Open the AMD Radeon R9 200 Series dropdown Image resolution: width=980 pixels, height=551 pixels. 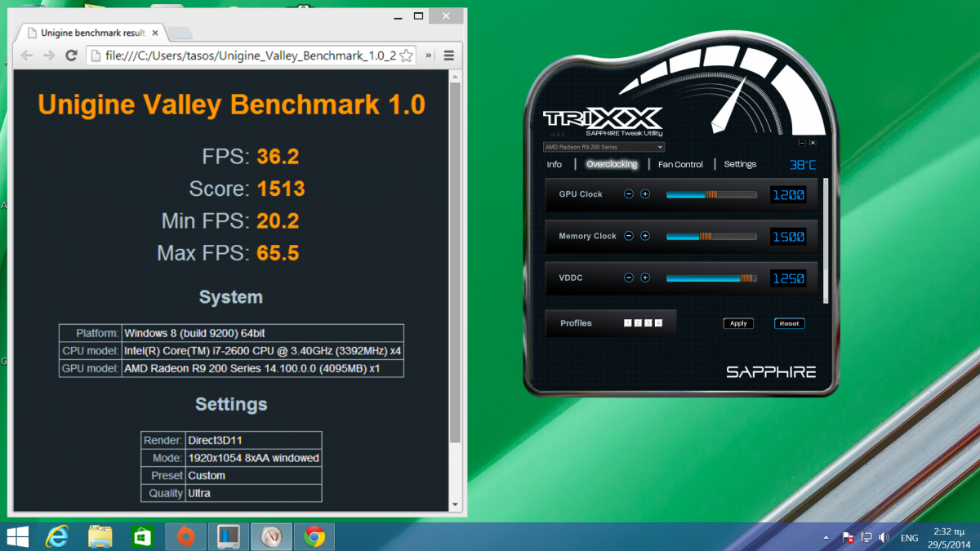604,147
